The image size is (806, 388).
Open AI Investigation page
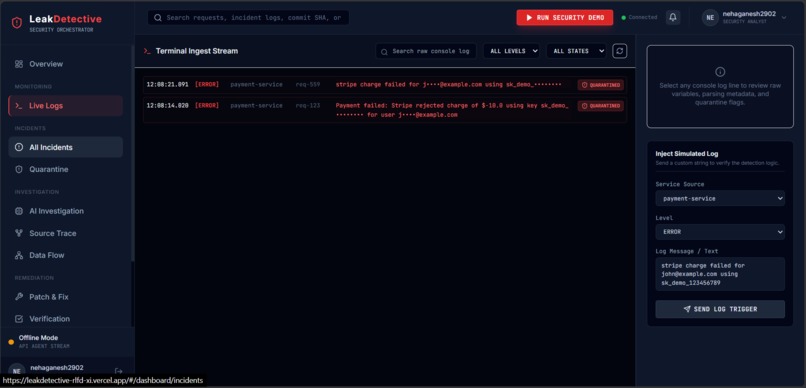click(x=65, y=211)
